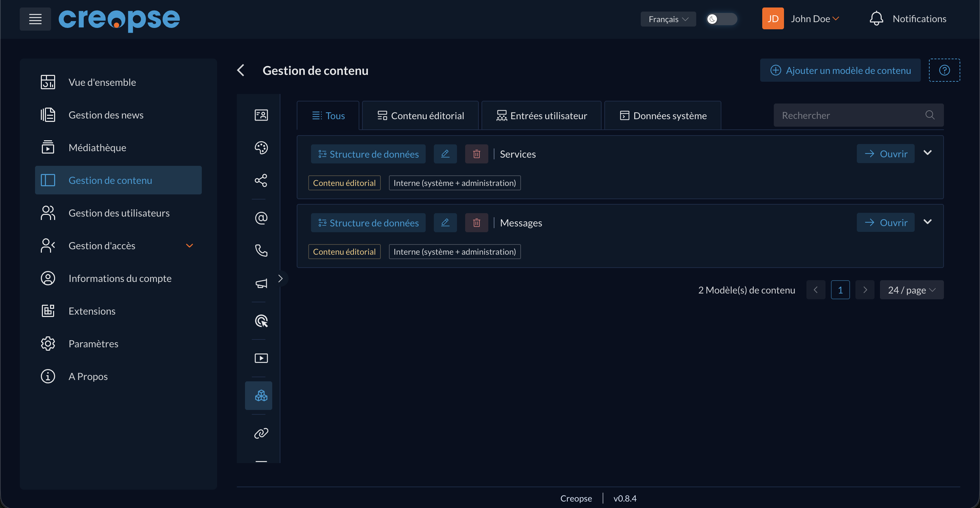This screenshot has width=980, height=508.
Task: Switch to the Contenu éditorial tab
Action: coord(420,116)
